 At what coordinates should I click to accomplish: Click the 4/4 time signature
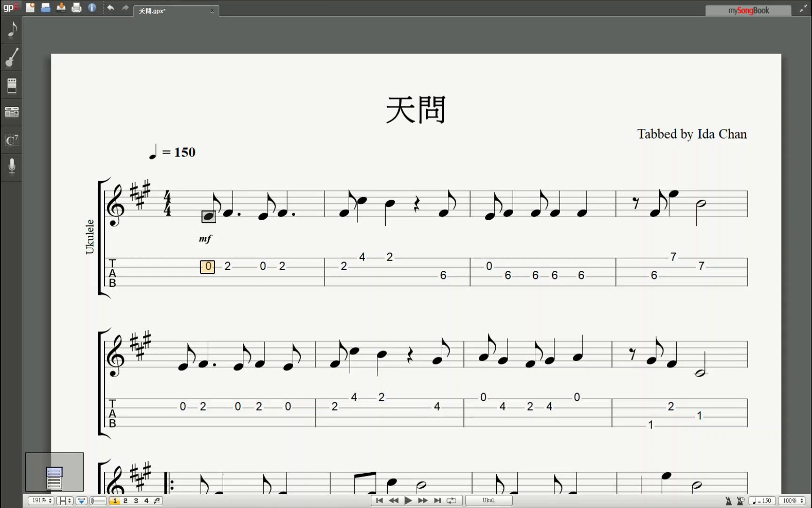point(167,203)
